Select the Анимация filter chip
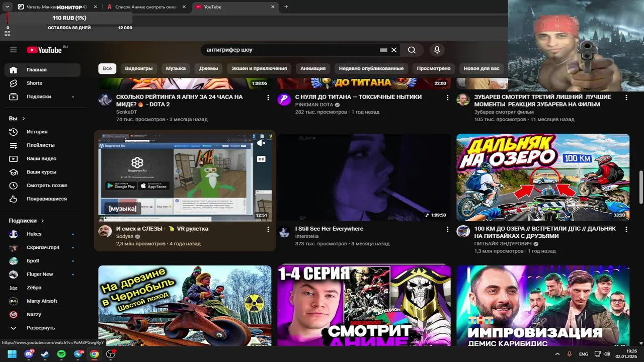 click(x=313, y=68)
